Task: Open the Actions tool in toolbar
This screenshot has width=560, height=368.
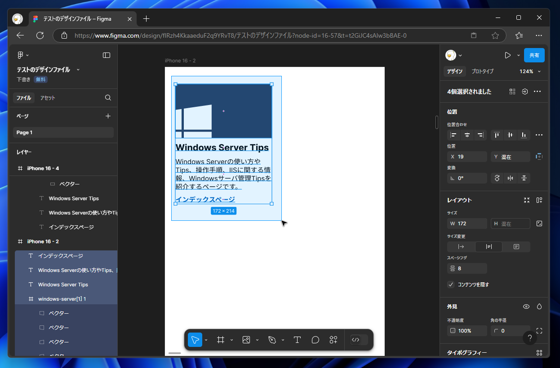Action: point(333,340)
